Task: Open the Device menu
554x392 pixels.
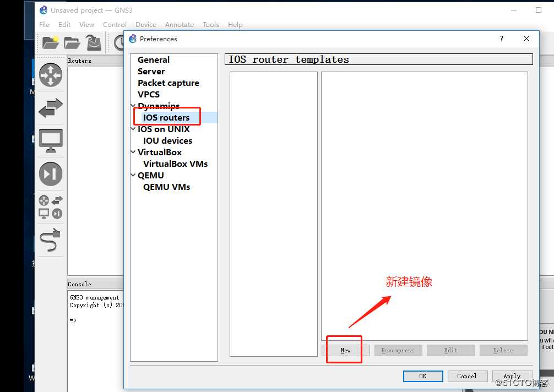Action: tap(145, 24)
